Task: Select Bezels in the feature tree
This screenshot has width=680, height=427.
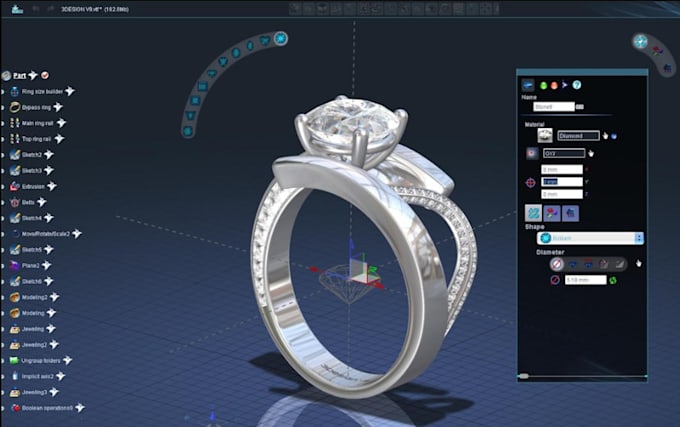Action: (28, 202)
